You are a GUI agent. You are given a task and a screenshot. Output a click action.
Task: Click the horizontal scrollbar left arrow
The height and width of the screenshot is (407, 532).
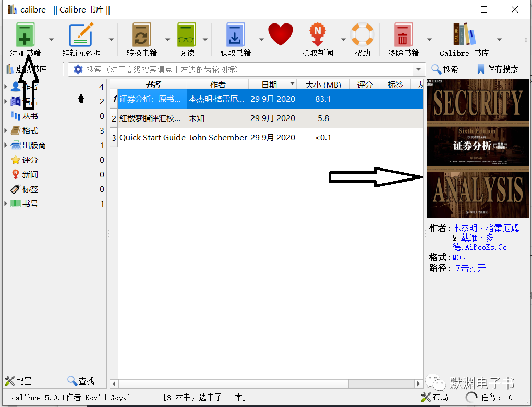[x=114, y=384]
